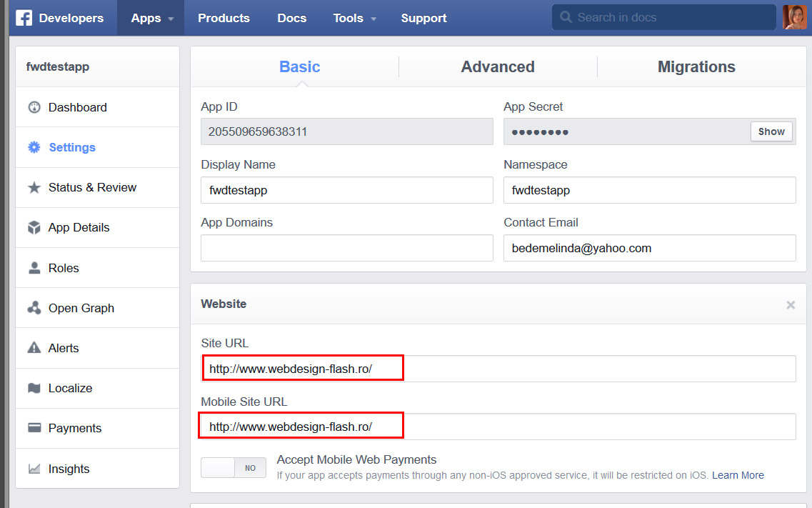Image resolution: width=812 pixels, height=508 pixels.
Task: Open the Apps dropdown menu
Action: tap(151, 18)
